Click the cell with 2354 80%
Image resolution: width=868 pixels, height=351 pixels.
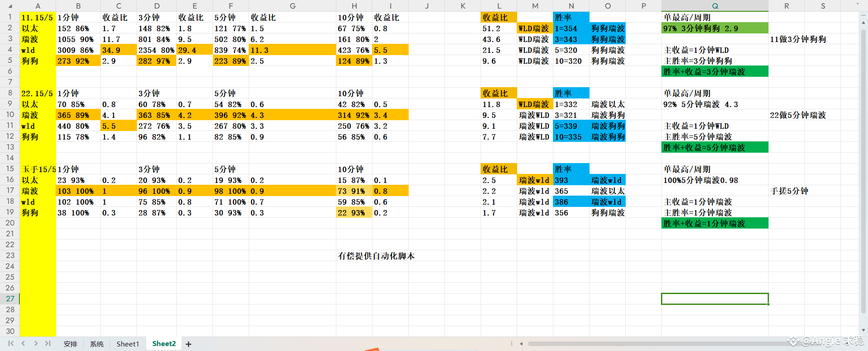point(156,50)
